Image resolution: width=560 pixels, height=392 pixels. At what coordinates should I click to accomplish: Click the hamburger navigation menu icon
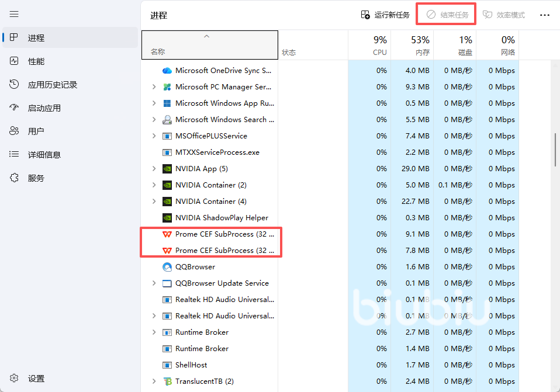click(15, 14)
